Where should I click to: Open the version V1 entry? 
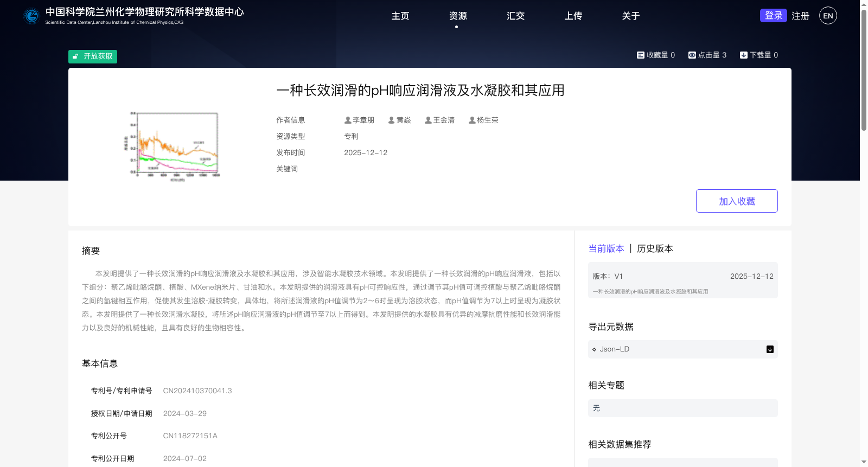tap(683, 280)
